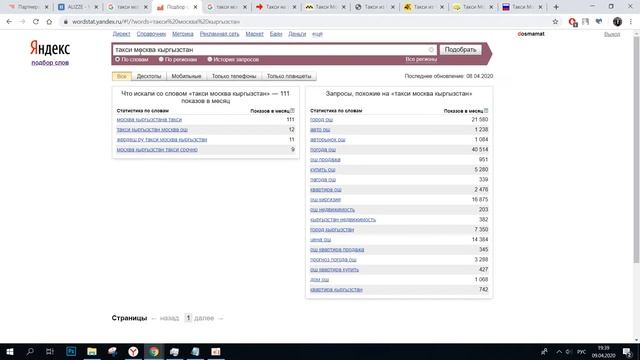The image size is (640, 360).
Task: Open a new browser tab with plus
Action: [x=556, y=7]
